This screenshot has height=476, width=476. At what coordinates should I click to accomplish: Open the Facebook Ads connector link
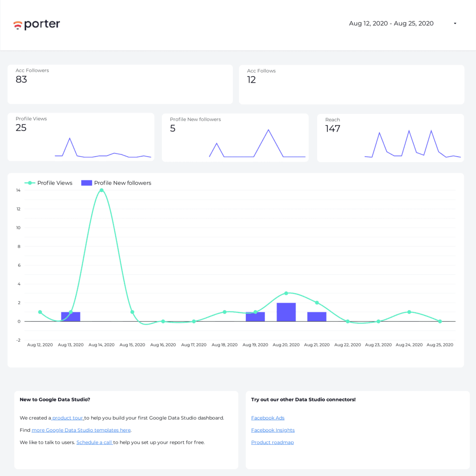268,418
